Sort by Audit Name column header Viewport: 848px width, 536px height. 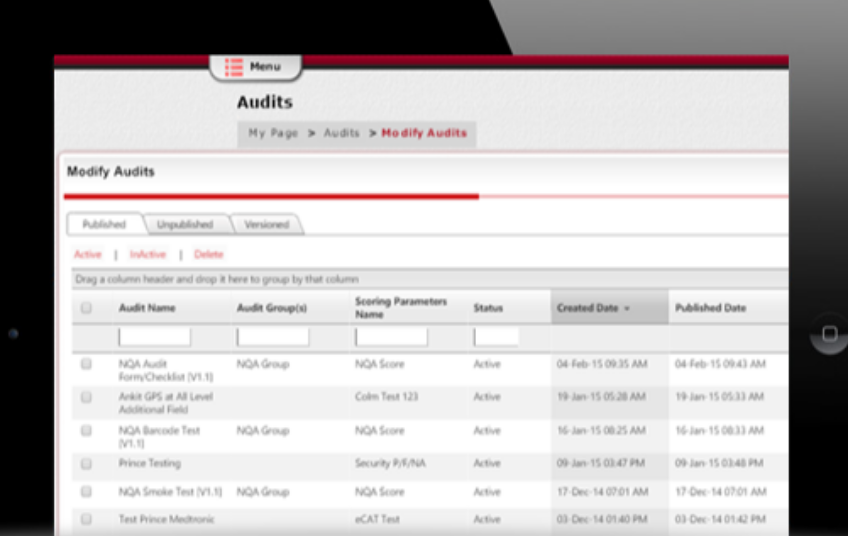tap(147, 308)
